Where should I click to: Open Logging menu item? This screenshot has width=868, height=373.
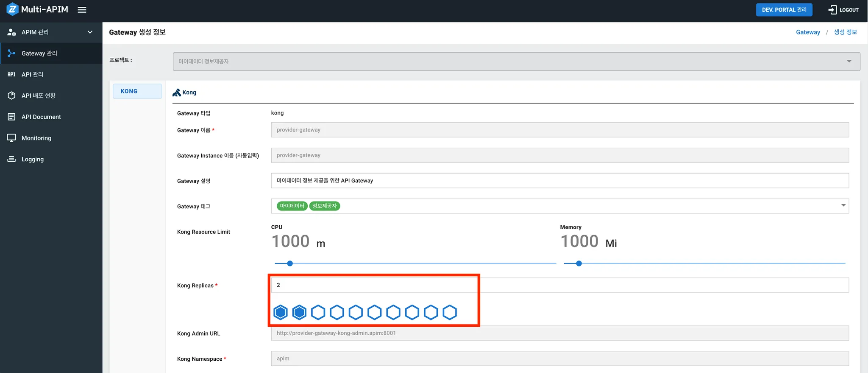pyautogui.click(x=51, y=159)
